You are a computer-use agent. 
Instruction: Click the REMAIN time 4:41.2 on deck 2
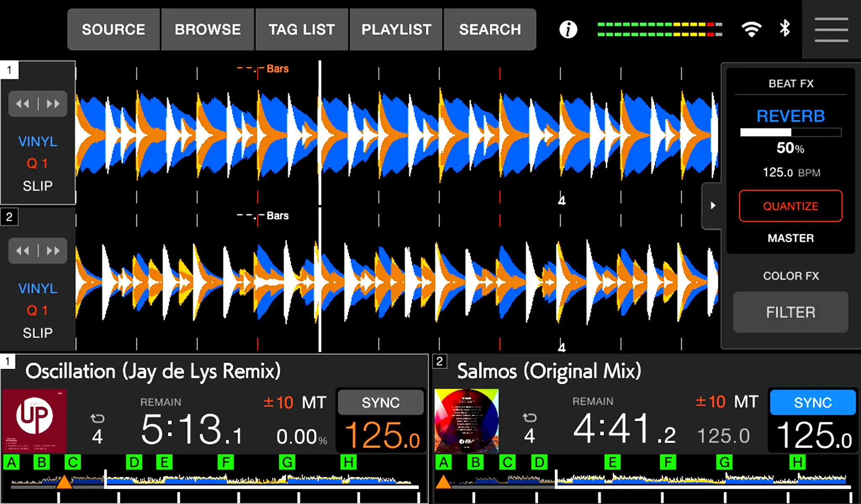click(624, 428)
